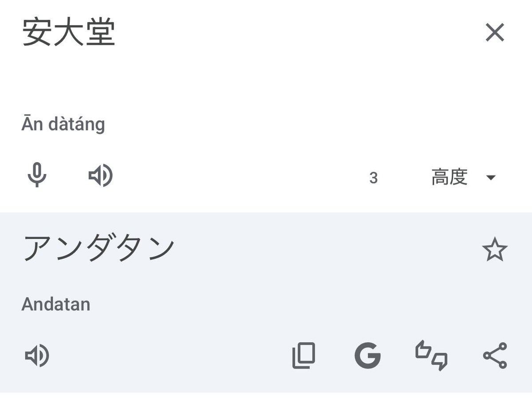Play translated audio for アンダタン
The height and width of the screenshot is (405, 532).
click(x=37, y=355)
